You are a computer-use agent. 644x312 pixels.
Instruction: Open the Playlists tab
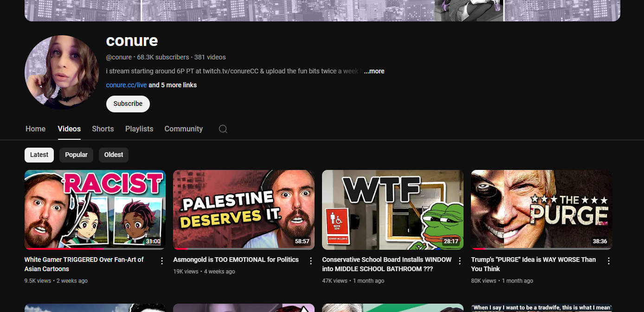pos(139,129)
